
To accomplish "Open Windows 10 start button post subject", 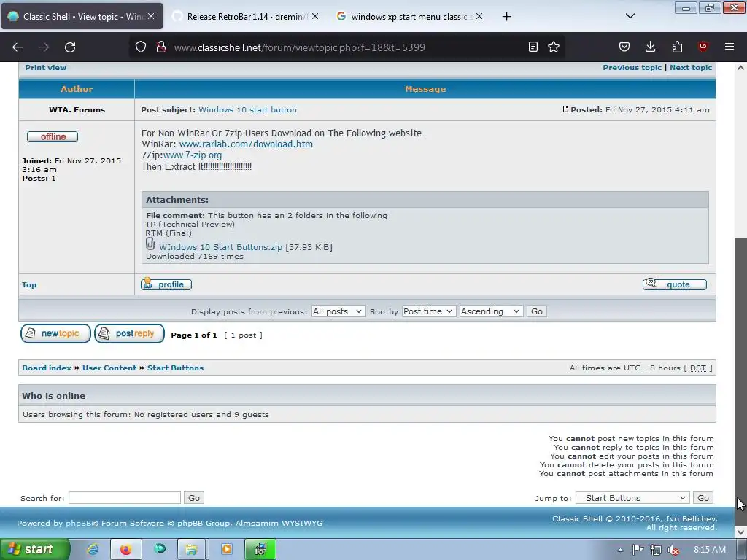I will (247, 109).
